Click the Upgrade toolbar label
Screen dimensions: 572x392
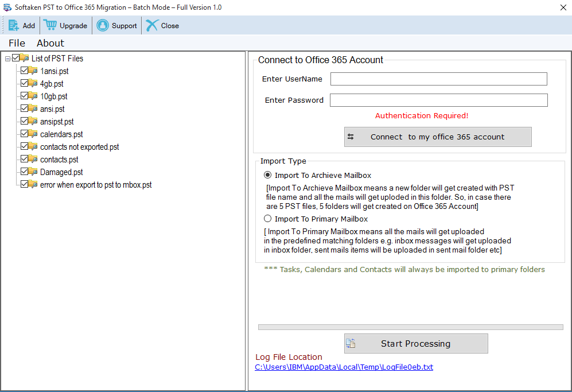(73, 26)
